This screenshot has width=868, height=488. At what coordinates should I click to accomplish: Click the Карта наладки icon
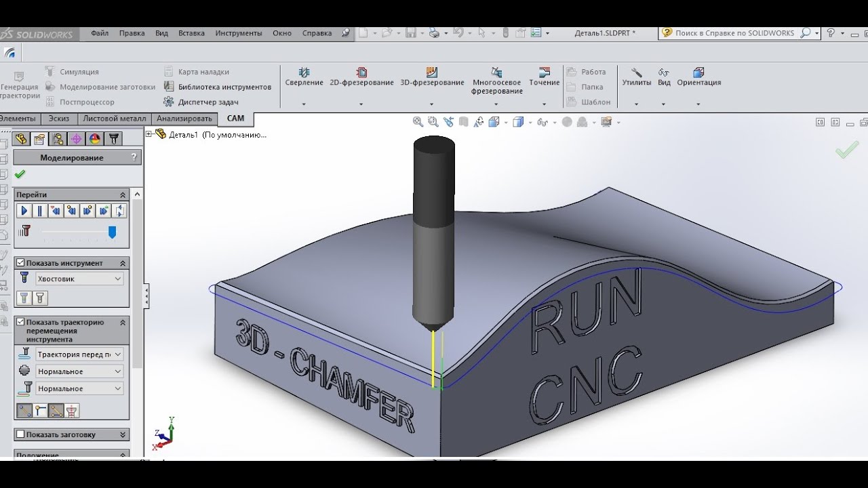169,71
